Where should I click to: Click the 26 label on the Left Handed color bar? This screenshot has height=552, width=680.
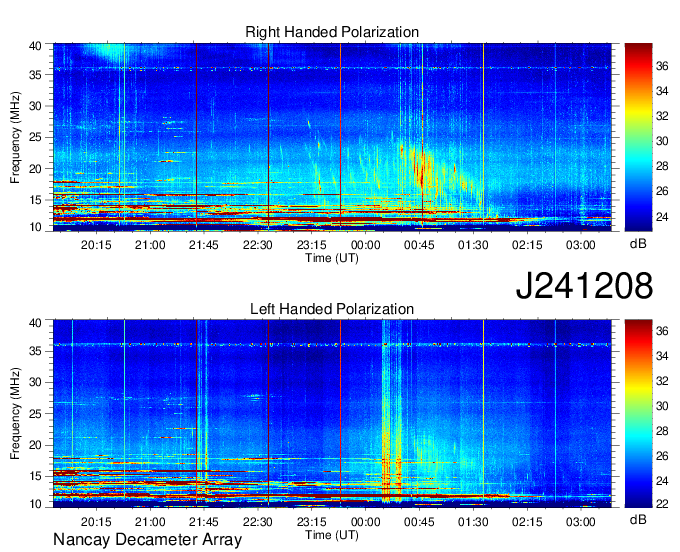(x=662, y=456)
